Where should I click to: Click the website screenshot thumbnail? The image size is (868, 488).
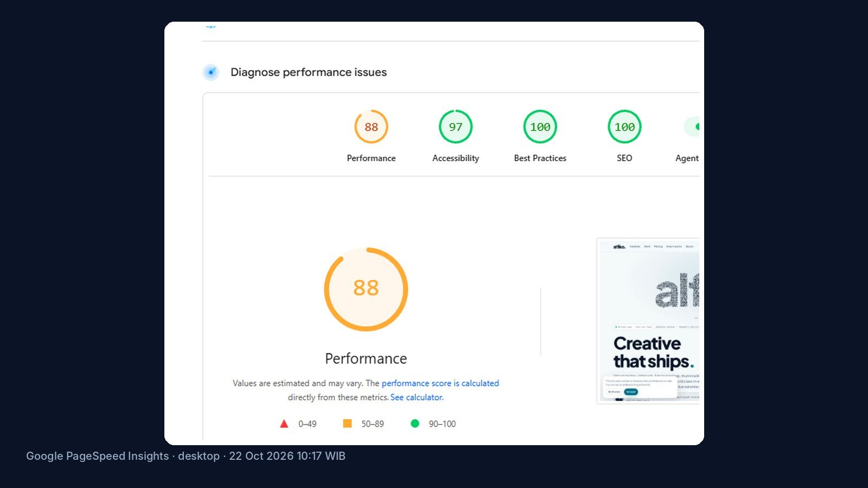click(648, 321)
